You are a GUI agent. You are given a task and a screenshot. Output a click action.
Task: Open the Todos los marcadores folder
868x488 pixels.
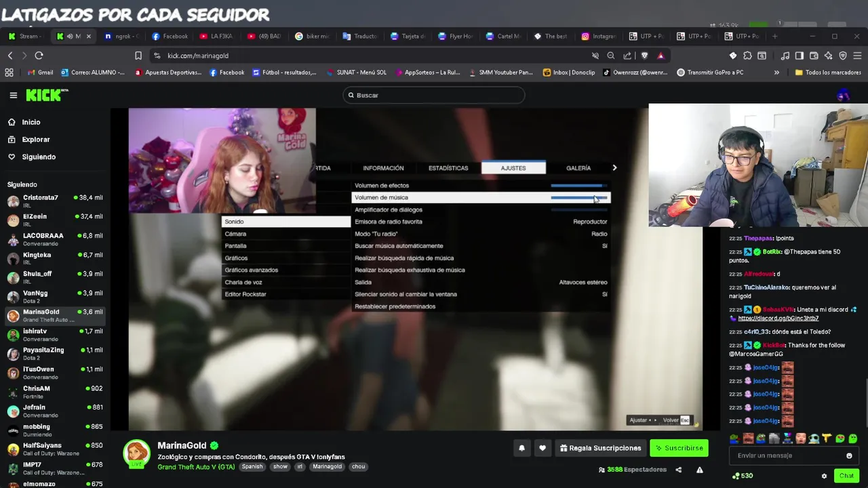click(x=827, y=73)
